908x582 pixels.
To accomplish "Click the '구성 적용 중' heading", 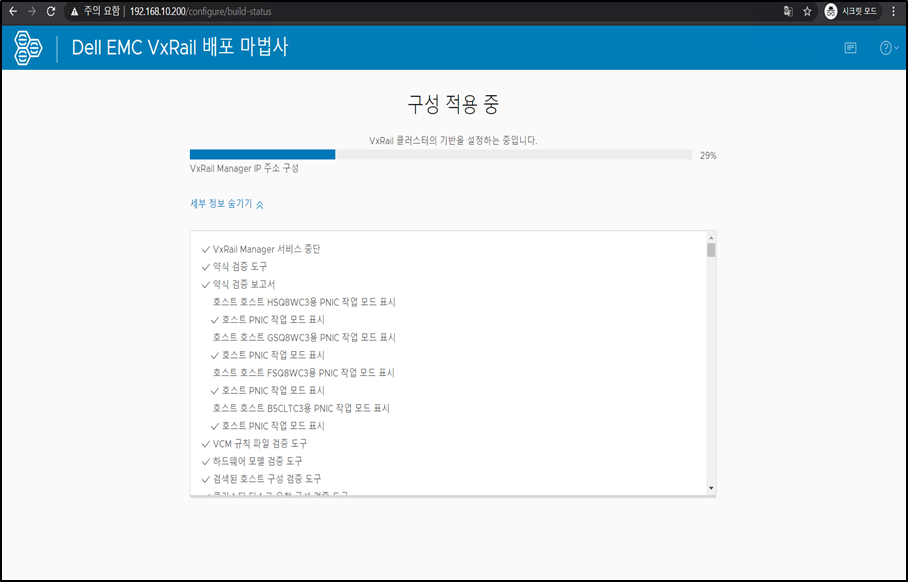I will point(453,104).
